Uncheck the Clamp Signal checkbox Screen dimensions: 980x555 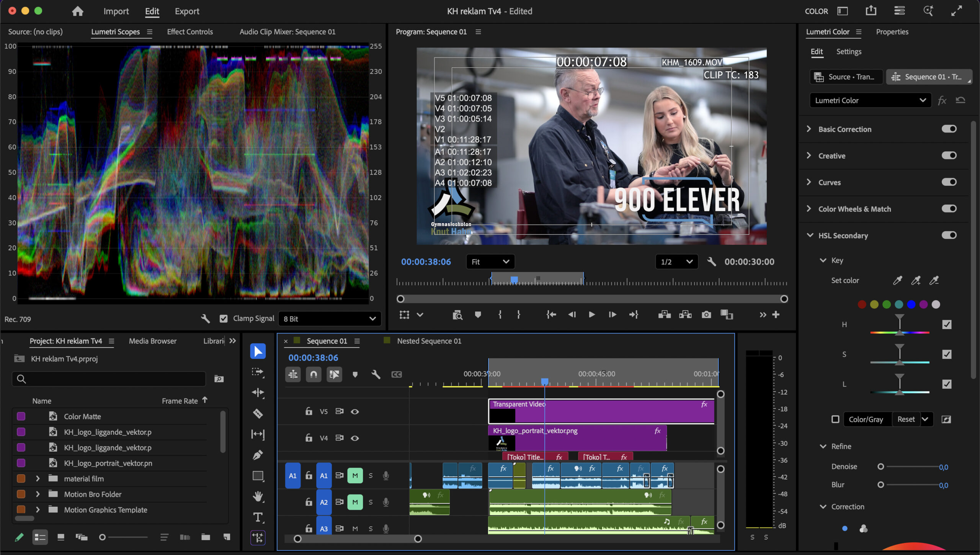point(224,318)
